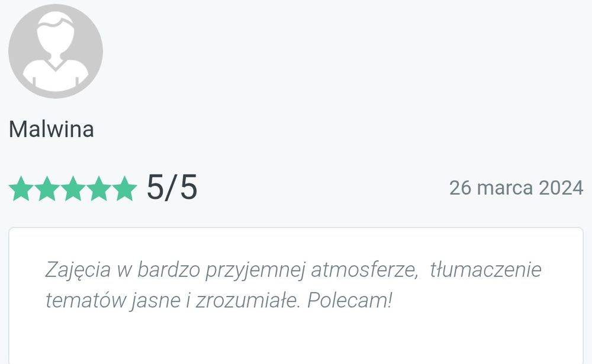Click the word "tłumaczenie" in the review
The width and height of the screenshot is (592, 364).
coord(485,270)
